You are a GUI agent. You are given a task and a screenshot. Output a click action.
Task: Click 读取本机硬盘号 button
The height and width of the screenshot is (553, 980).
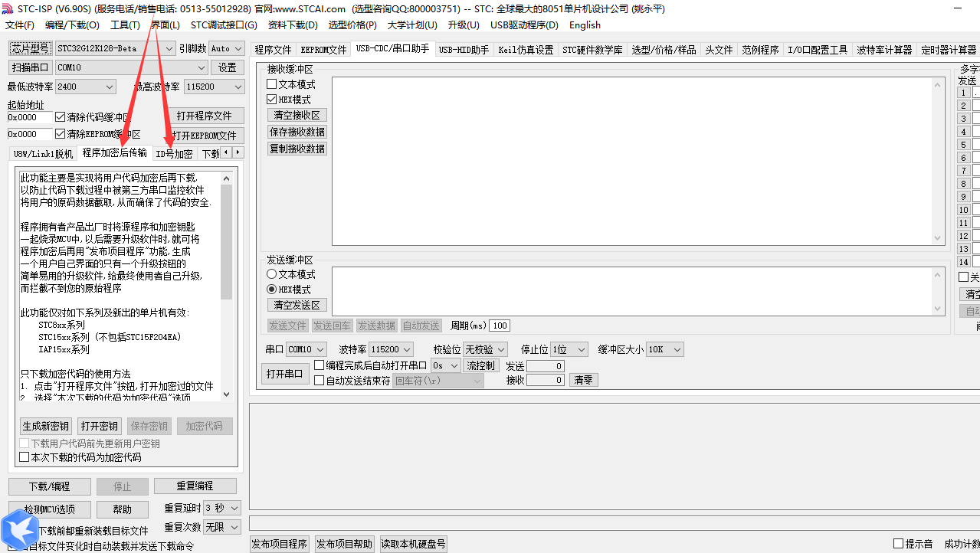click(413, 544)
